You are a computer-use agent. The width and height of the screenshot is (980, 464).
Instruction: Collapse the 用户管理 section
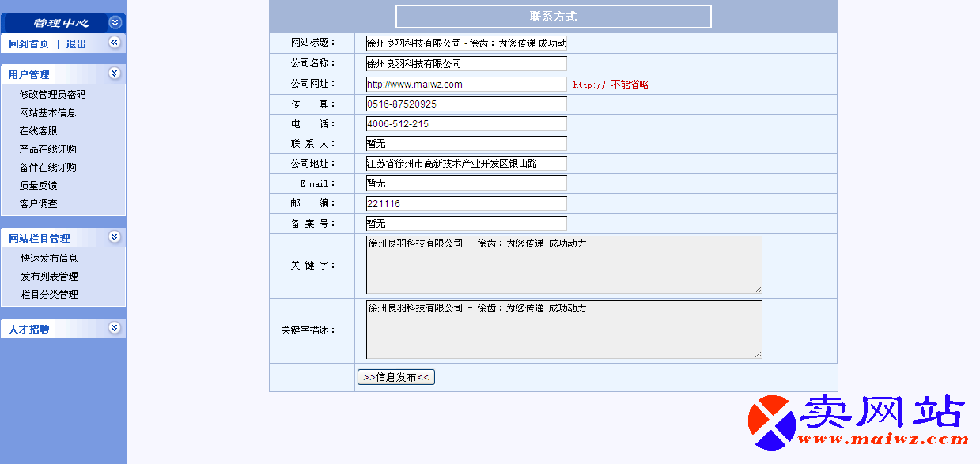[115, 74]
